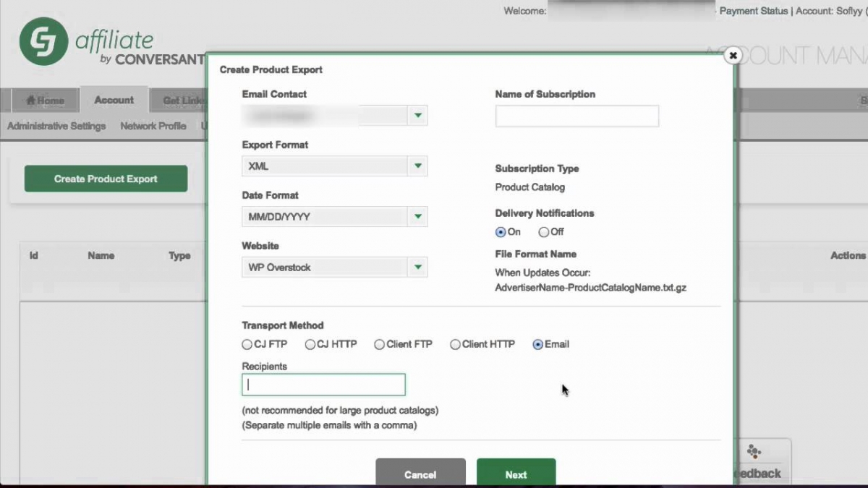Expand the Website WP Overstock dropdown
This screenshot has width=868, height=488.
click(417, 267)
